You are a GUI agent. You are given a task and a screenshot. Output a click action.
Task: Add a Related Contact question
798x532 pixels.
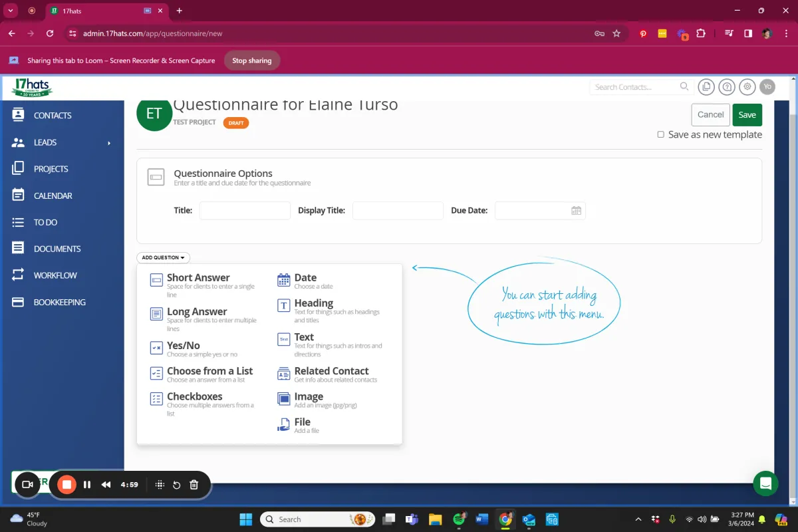pyautogui.click(x=327, y=374)
